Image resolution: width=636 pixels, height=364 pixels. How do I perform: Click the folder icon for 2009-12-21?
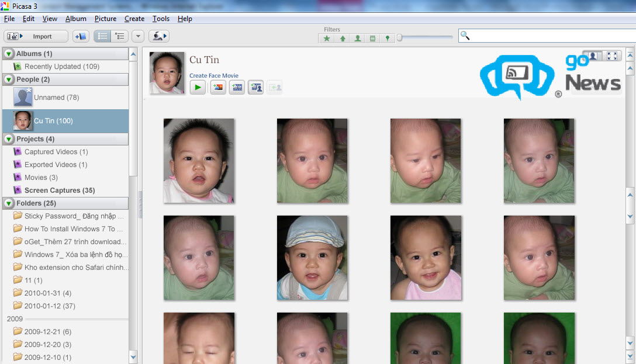[18, 331]
